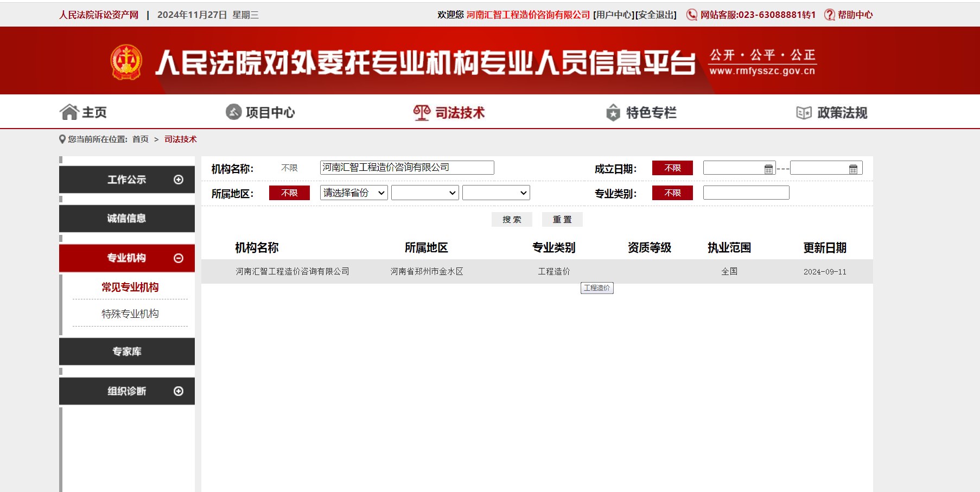Select red 不限 for 所属地区
980x492 pixels.
289,193
